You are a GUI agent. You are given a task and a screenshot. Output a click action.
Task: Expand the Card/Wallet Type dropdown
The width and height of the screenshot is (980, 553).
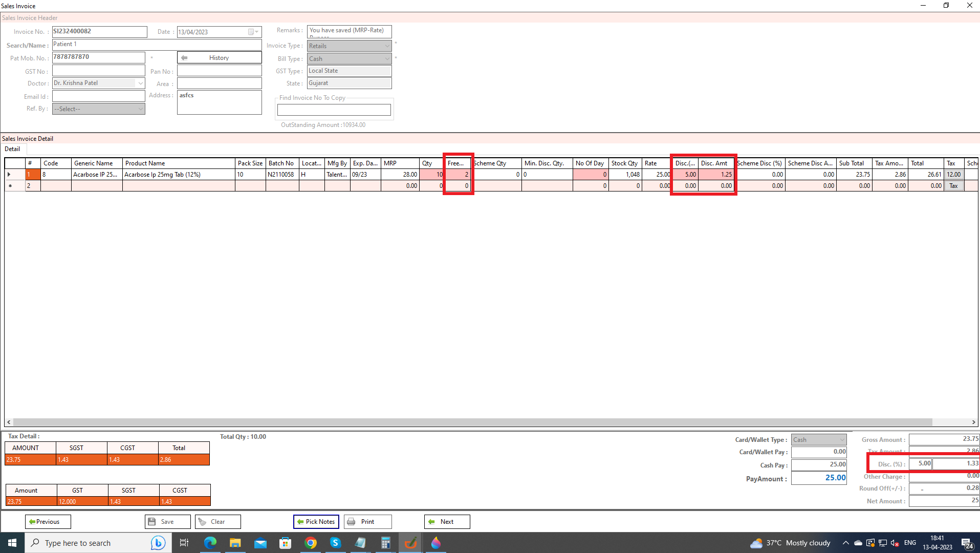coord(842,440)
